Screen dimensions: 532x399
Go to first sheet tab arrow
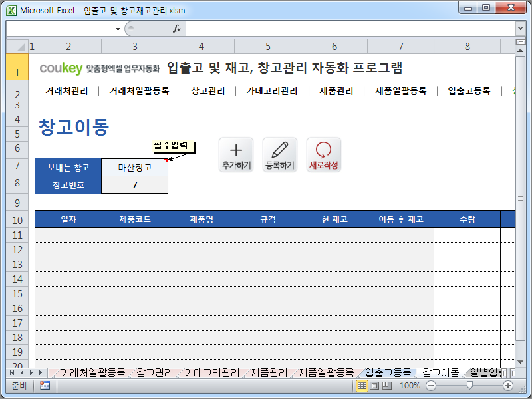click(12, 373)
